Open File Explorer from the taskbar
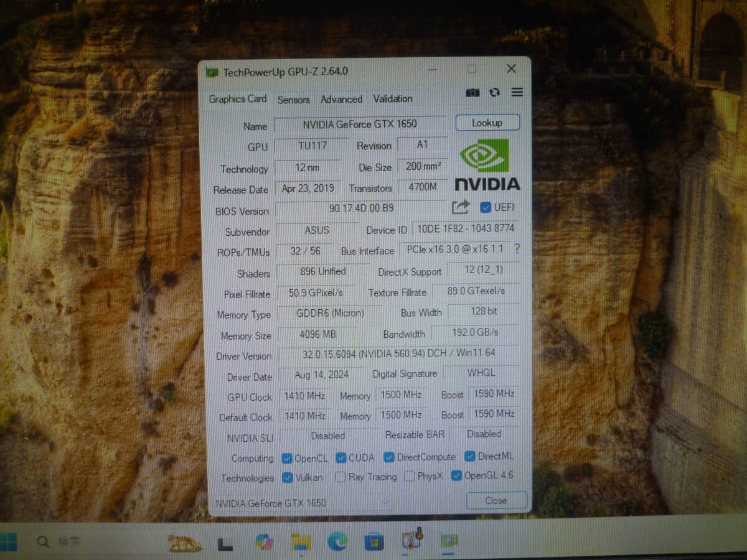The height and width of the screenshot is (560, 747). (301, 542)
